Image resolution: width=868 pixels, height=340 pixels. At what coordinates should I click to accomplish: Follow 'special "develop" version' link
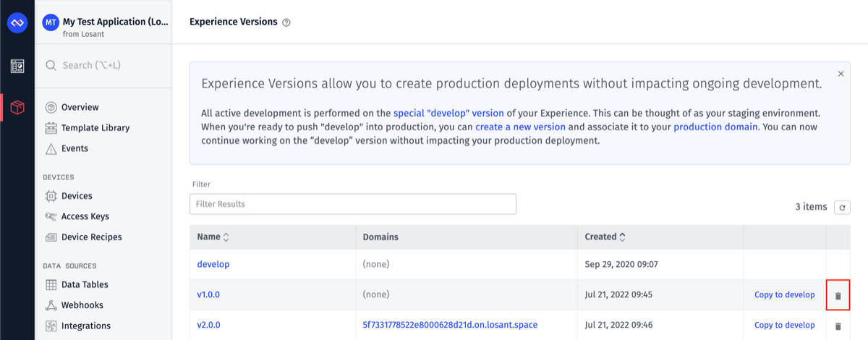448,114
